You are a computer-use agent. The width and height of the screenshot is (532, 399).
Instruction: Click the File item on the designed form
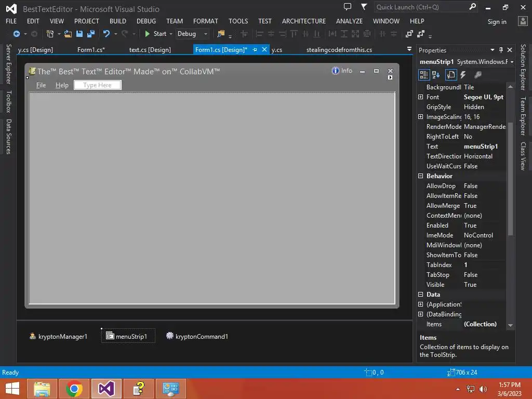41,85
